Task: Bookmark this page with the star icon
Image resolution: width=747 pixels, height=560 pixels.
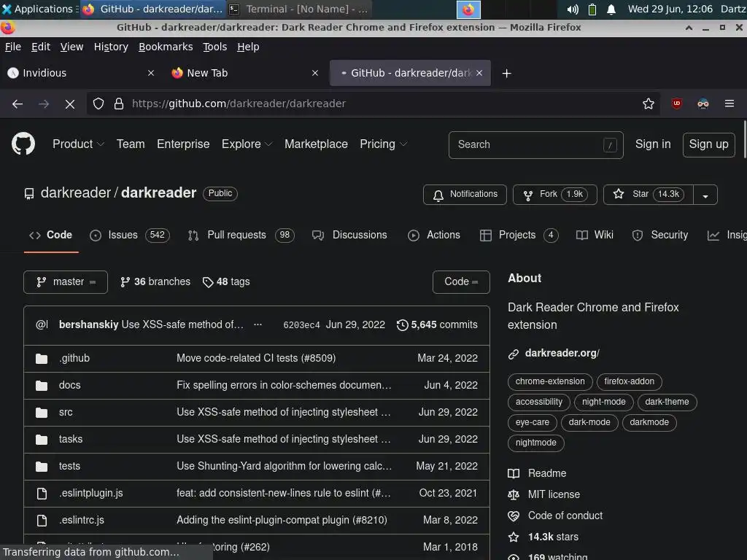Action: pos(648,104)
